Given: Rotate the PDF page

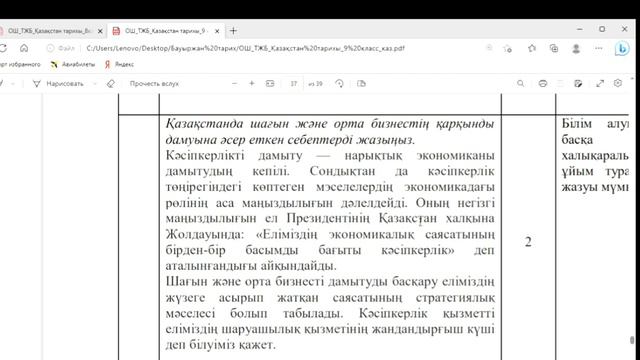Looking at the screenshot, I should [x=339, y=84].
